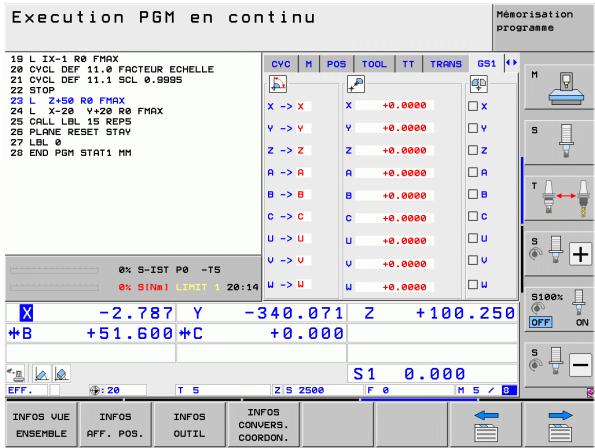The width and height of the screenshot is (595, 448).
Task: Switch to the TOOL tab
Action: [x=374, y=64]
